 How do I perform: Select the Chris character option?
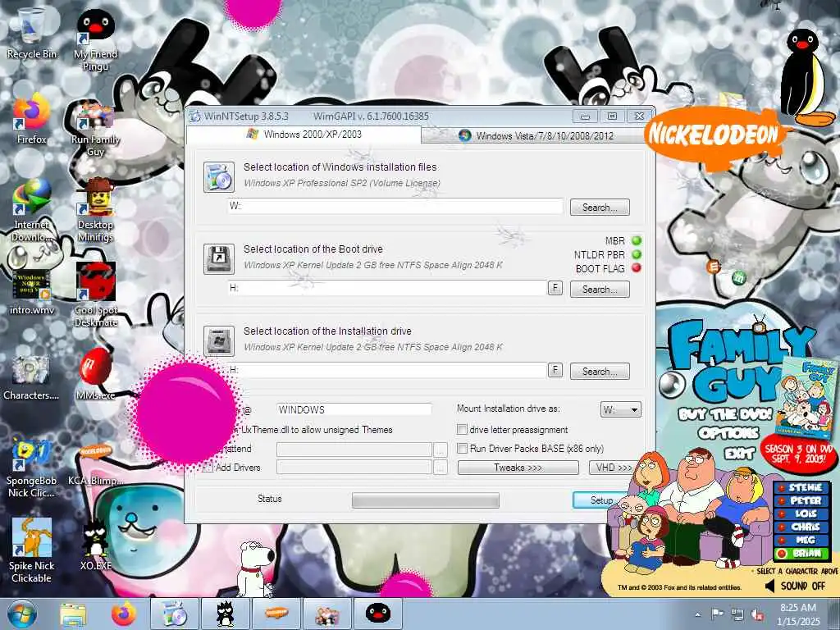pyautogui.click(x=802, y=527)
